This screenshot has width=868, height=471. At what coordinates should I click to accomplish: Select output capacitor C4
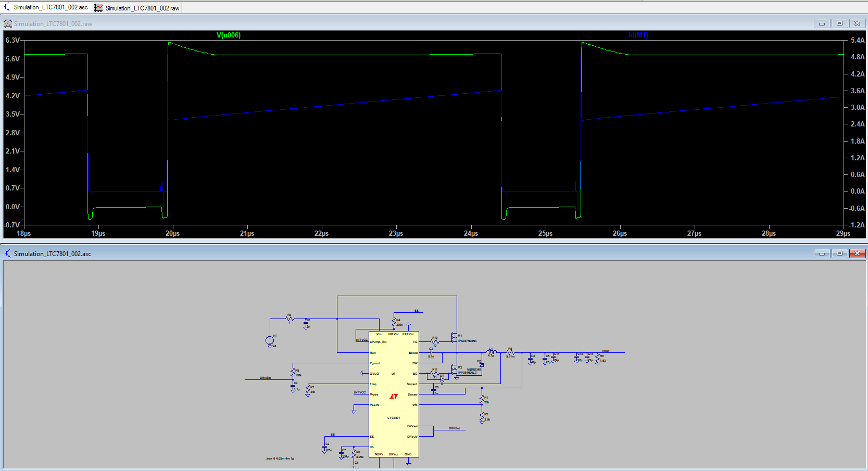tap(530, 359)
